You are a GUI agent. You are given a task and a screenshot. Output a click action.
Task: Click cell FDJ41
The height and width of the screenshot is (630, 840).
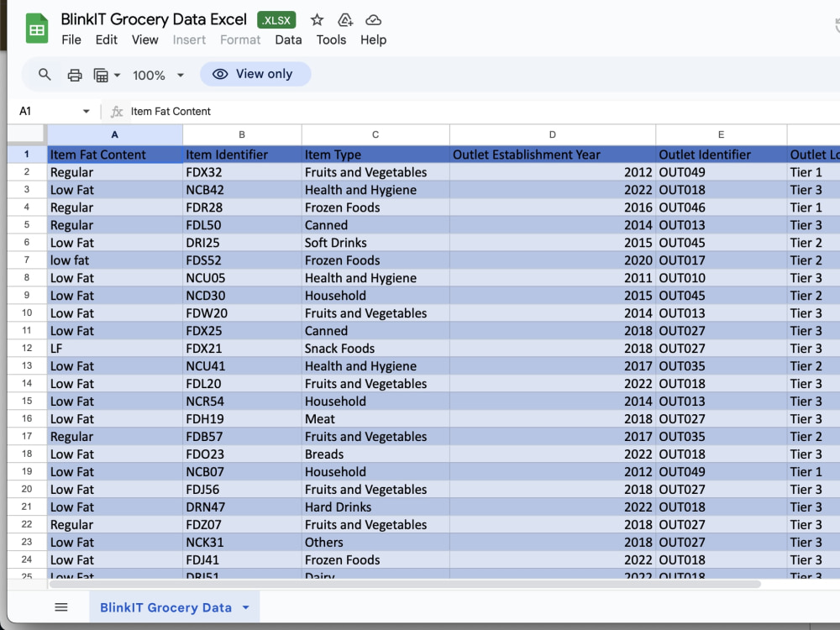pos(242,559)
